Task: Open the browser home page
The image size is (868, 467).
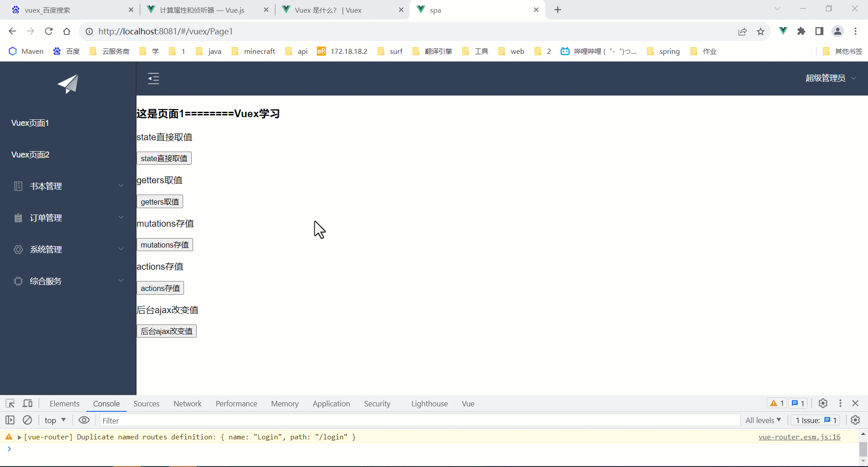Action: (67, 31)
